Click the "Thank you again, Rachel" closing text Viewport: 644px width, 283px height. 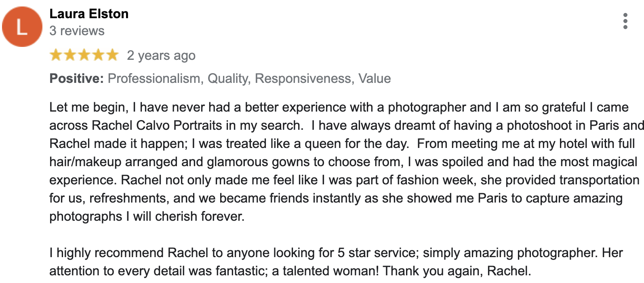tap(457, 271)
